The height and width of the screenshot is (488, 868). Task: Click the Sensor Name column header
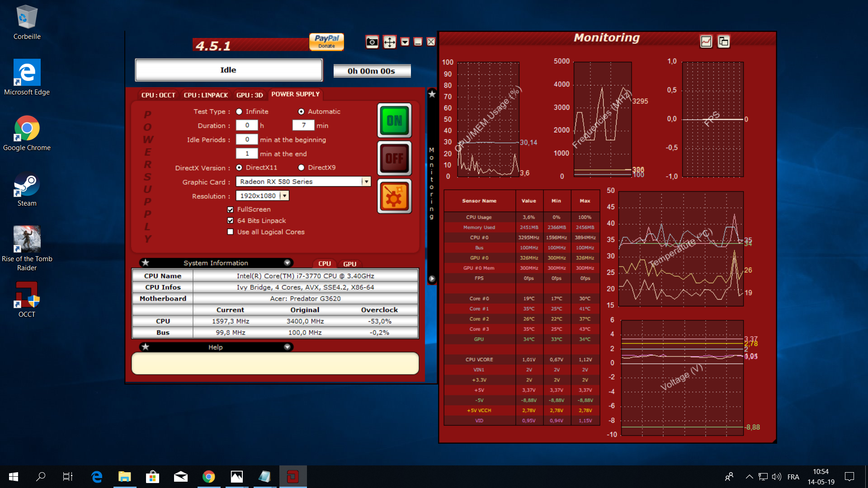point(479,201)
